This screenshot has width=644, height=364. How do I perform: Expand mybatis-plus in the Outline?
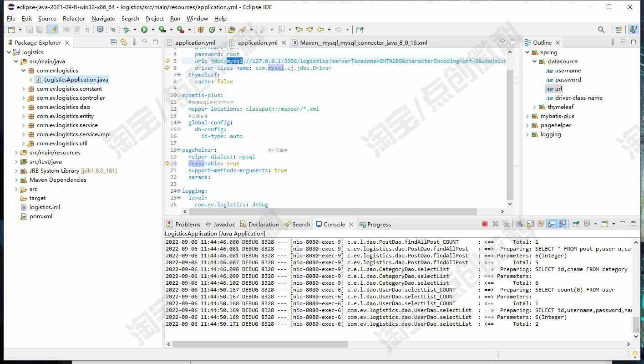pos(527,116)
